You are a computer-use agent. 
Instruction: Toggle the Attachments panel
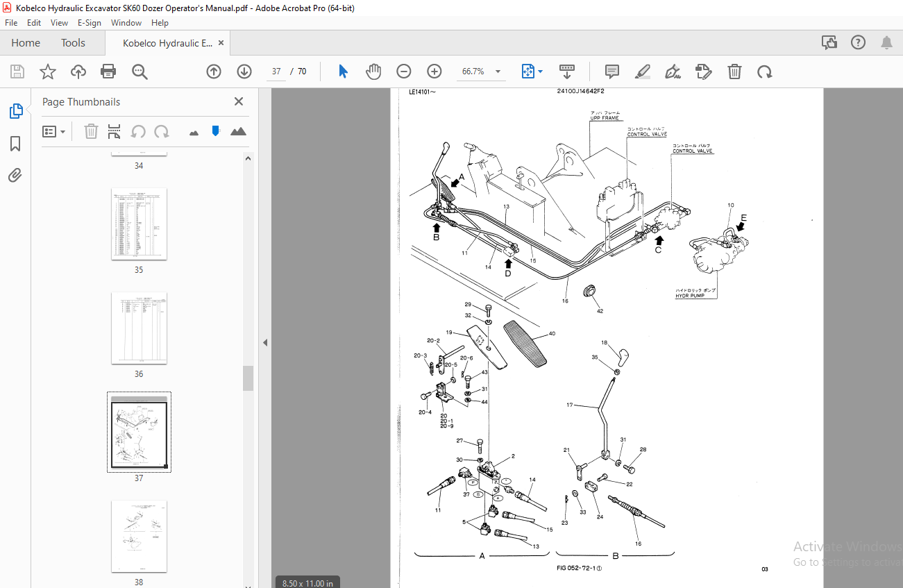pos(15,176)
